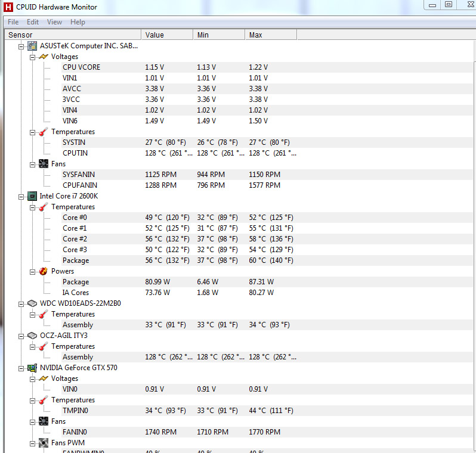
Task: Collapse the OCZ-AGILITY3 node
Action: (x=21, y=337)
